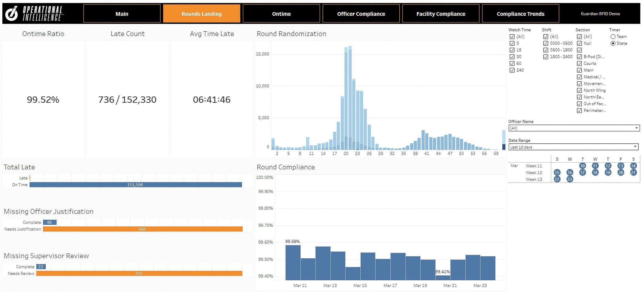644x294 pixels.
Task: Toggle the Null section checkbox
Action: click(579, 43)
